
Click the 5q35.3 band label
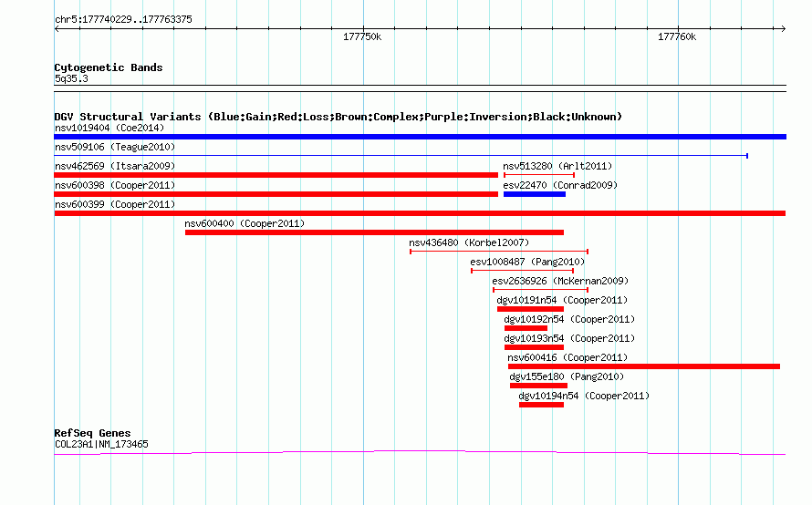71,78
